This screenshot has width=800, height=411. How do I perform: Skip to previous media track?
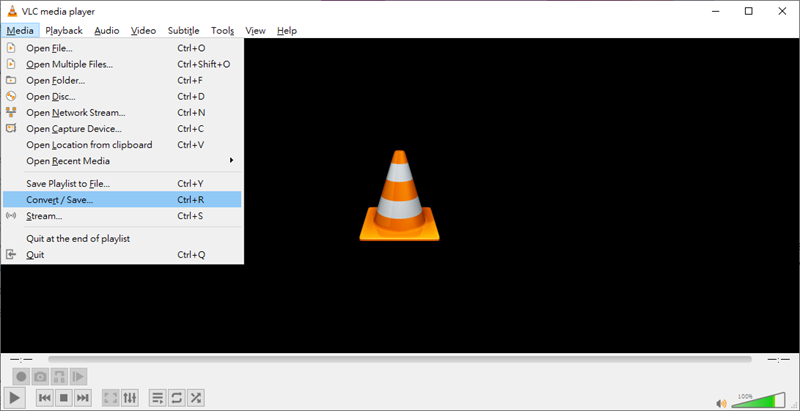(x=45, y=397)
